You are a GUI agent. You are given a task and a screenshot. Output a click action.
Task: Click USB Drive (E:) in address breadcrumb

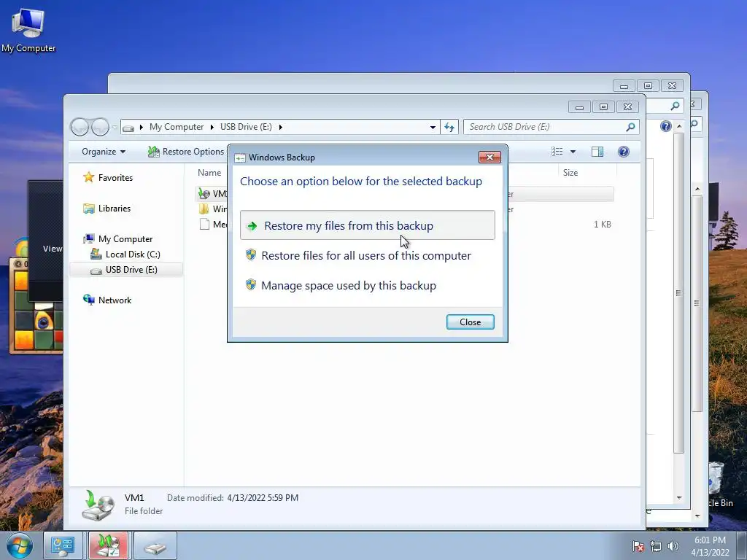coord(246,127)
